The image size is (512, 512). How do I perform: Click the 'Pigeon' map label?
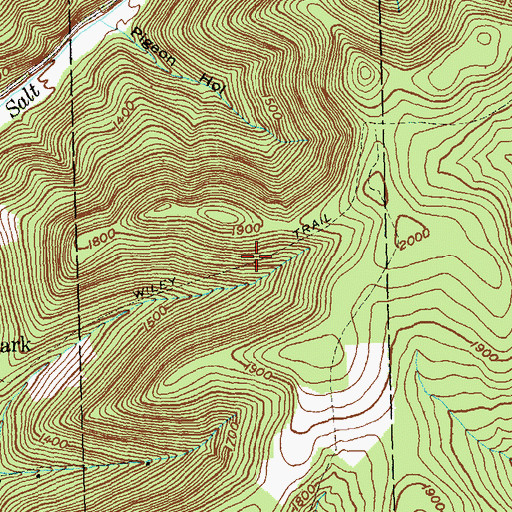pyautogui.click(x=154, y=47)
